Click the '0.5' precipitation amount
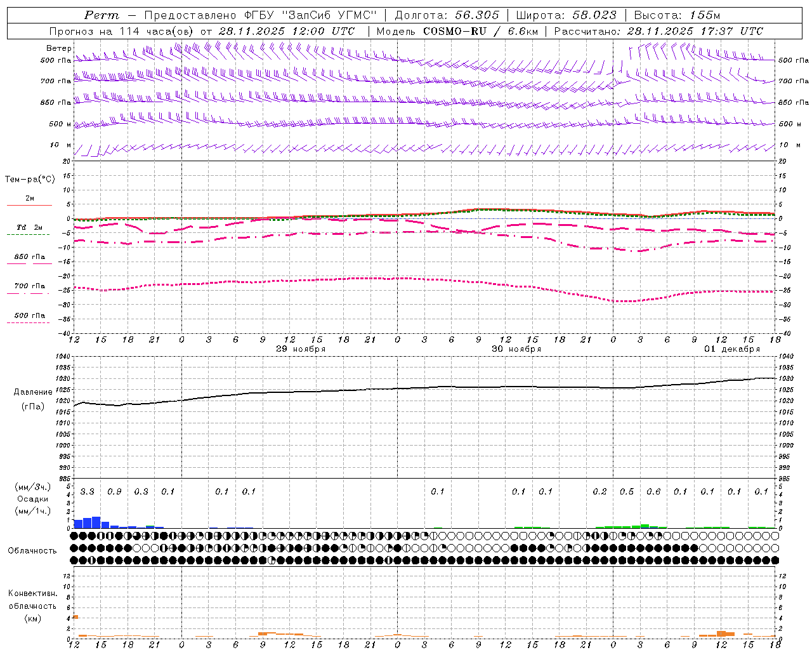812x650 pixels. point(627,491)
